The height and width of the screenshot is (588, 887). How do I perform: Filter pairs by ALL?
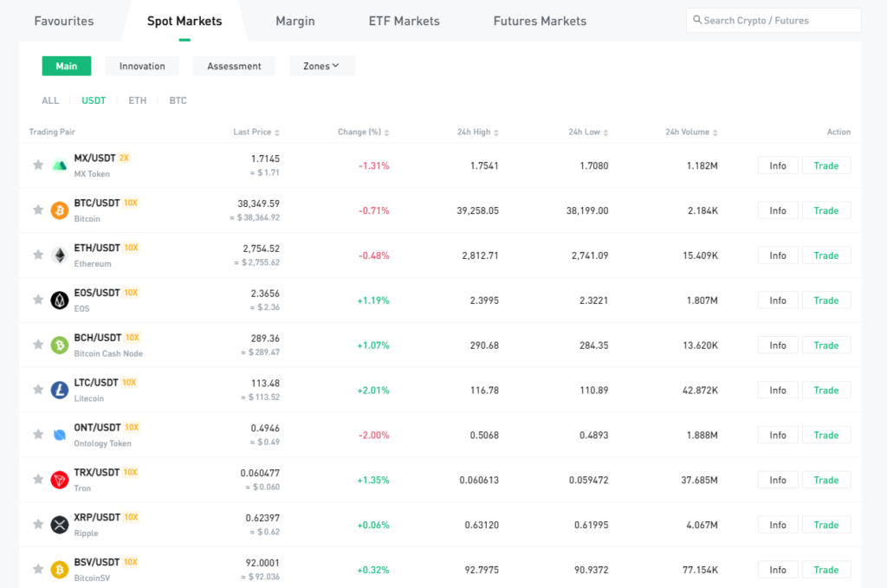coord(50,100)
